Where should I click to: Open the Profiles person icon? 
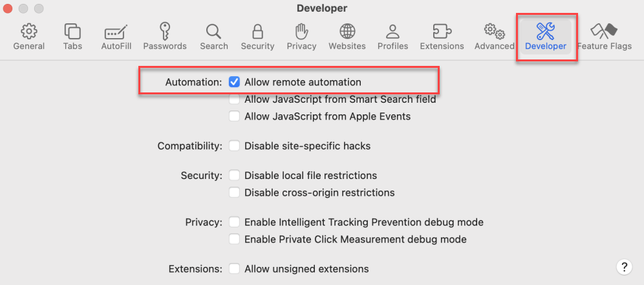point(392,31)
